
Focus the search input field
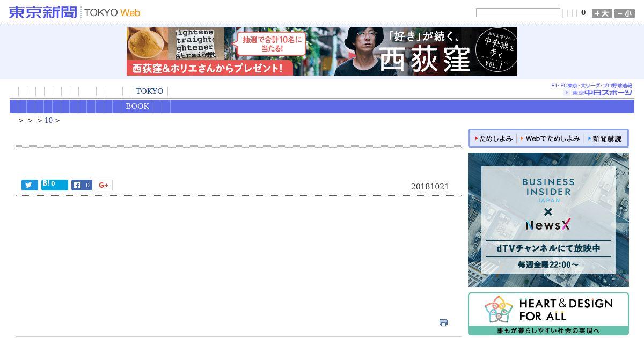pos(518,13)
